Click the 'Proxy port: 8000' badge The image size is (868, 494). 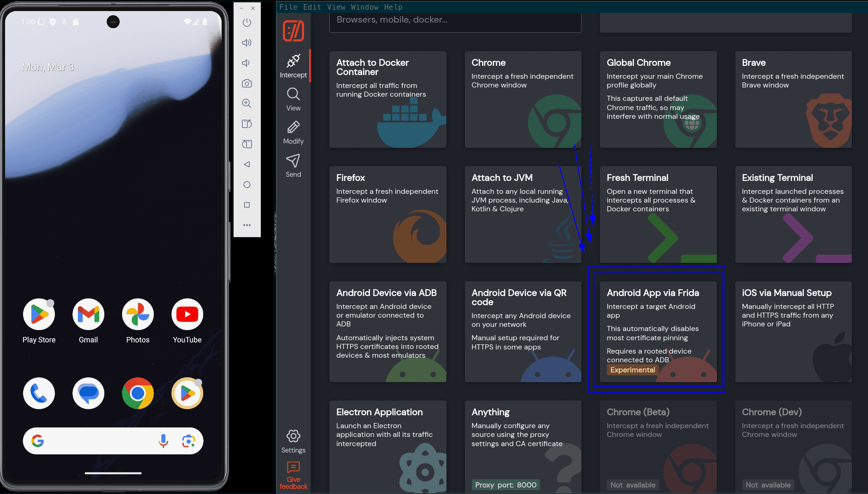coord(506,485)
